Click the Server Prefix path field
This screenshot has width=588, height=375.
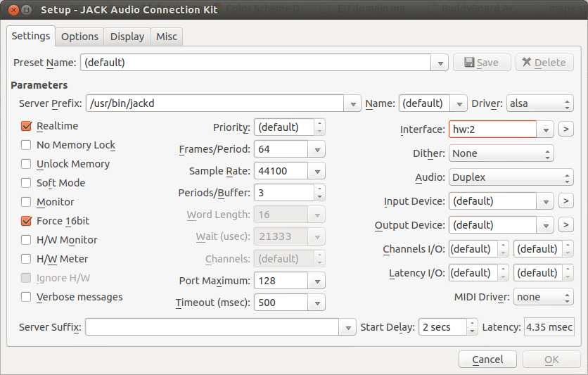215,103
